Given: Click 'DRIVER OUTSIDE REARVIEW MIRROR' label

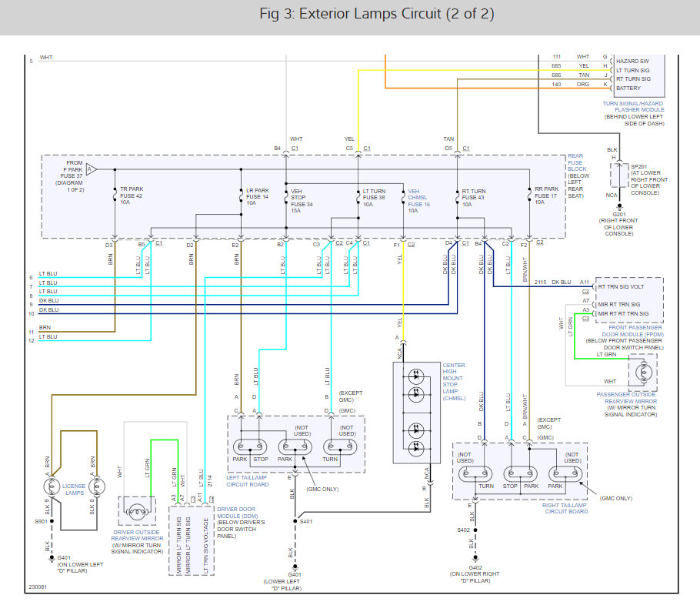Looking at the screenshot, I should pyautogui.click(x=137, y=536).
